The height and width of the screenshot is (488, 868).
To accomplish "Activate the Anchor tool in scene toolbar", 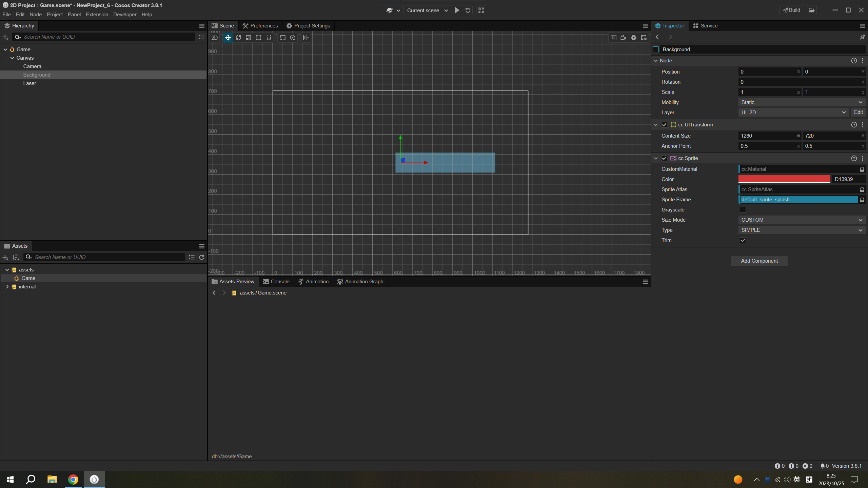I will pos(269,38).
